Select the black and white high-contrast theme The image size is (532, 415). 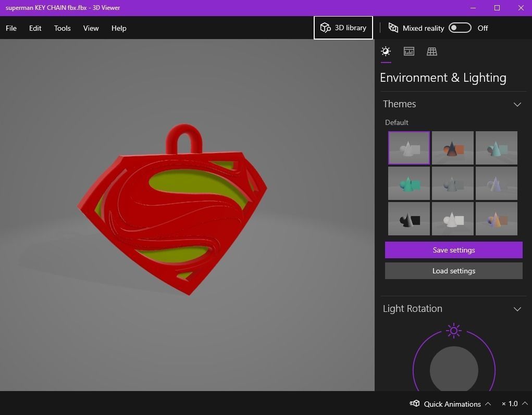[x=409, y=219]
